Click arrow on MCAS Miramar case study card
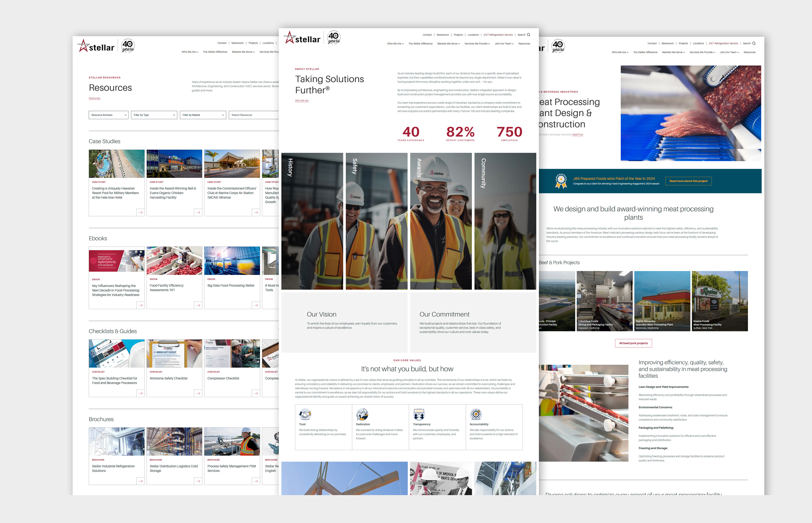 coord(256,212)
